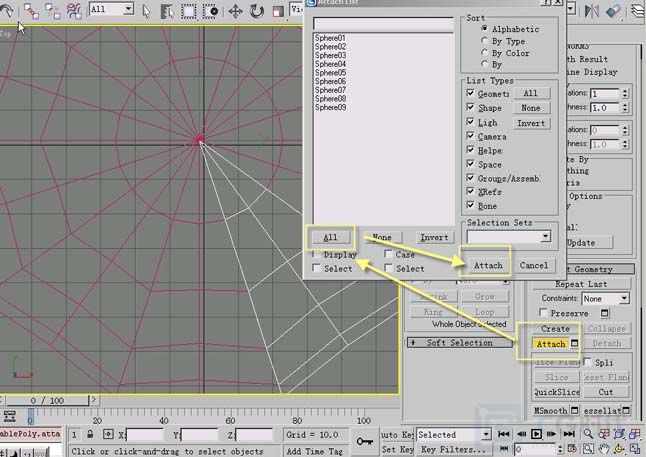This screenshot has width=646, height=457.
Task: Click the Attach button in the dialog
Action: click(x=488, y=265)
